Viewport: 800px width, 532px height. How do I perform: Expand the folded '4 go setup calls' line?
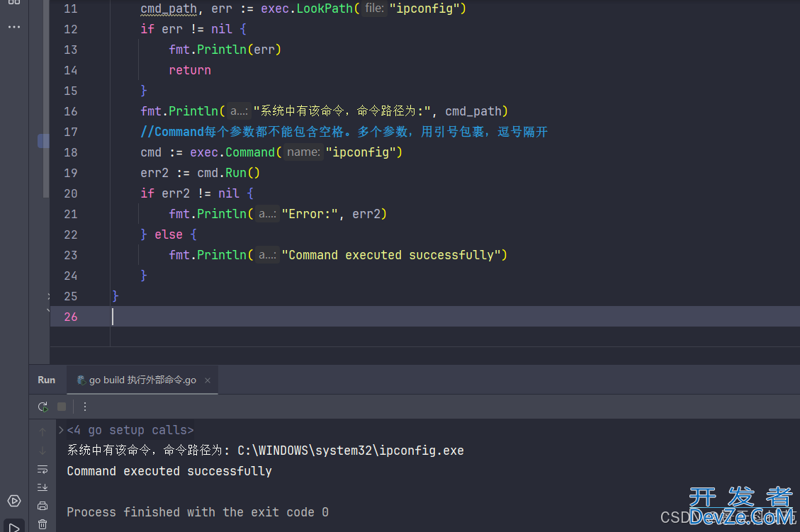pyautogui.click(x=61, y=430)
